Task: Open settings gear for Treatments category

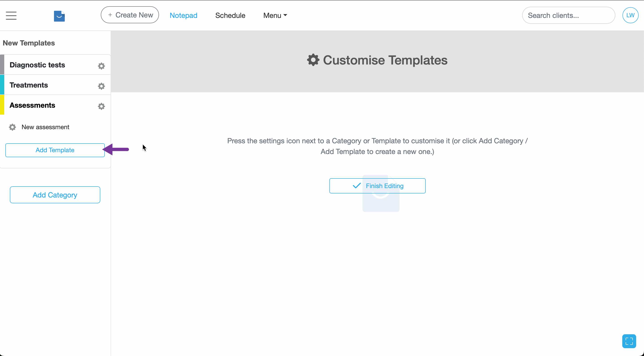Action: (x=101, y=86)
